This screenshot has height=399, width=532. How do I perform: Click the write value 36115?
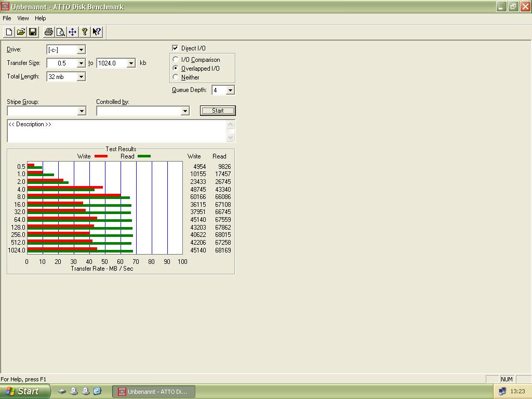pyautogui.click(x=198, y=205)
